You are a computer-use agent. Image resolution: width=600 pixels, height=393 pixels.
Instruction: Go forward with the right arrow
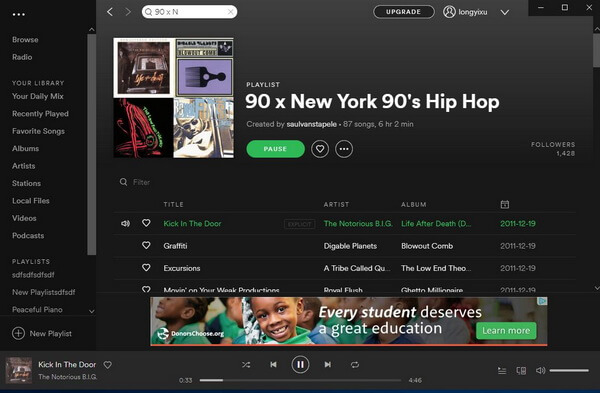coord(128,12)
